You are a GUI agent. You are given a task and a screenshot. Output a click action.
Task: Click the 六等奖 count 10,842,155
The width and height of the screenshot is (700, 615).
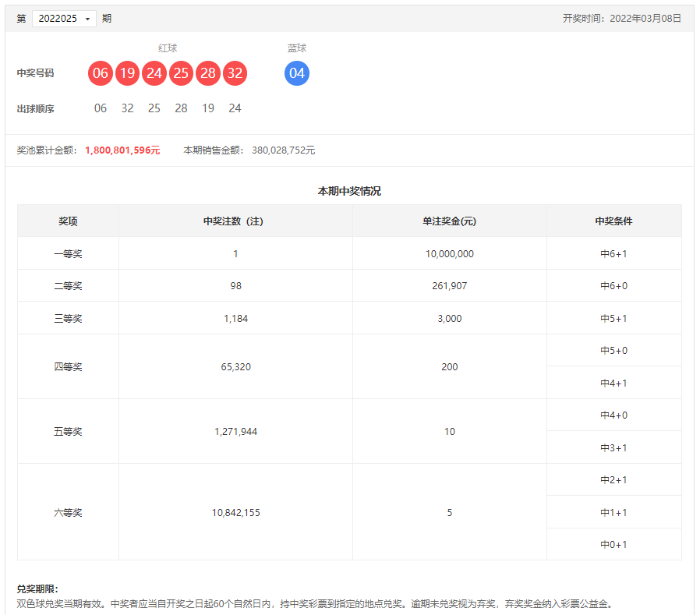click(x=235, y=512)
